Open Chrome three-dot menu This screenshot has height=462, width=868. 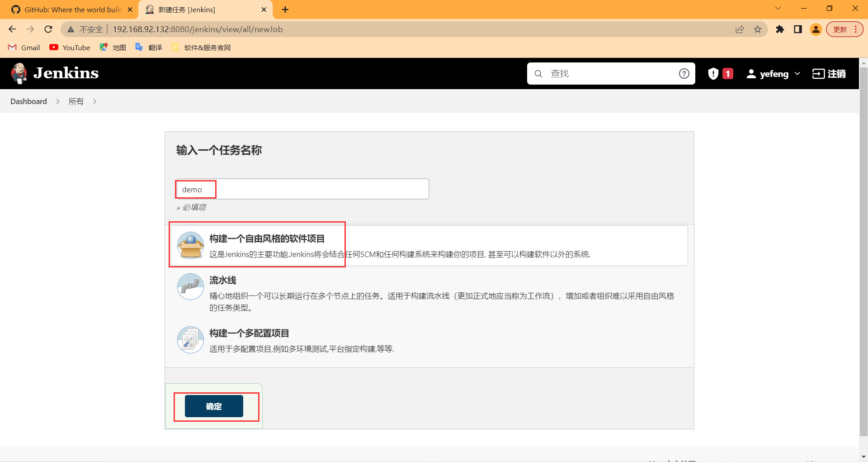pos(856,29)
